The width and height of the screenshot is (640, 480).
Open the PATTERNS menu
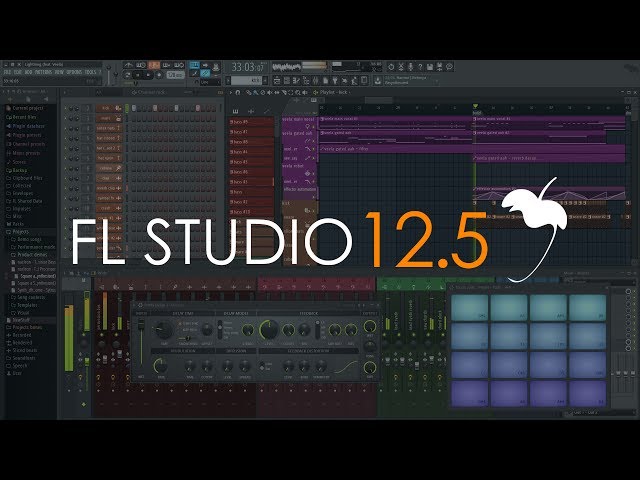[44, 72]
